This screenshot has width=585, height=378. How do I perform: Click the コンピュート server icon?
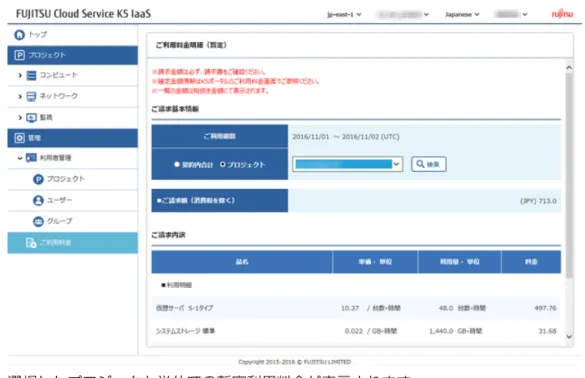31,76
